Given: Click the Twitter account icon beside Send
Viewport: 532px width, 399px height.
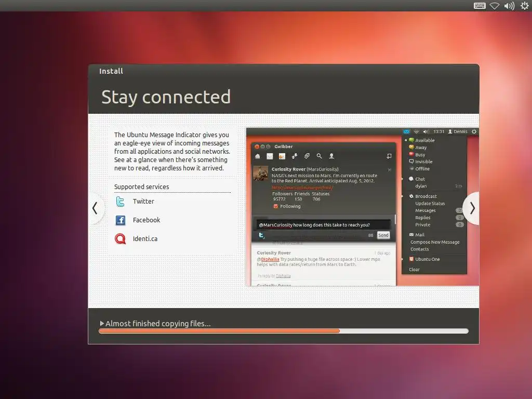Looking at the screenshot, I should tap(261, 235).
